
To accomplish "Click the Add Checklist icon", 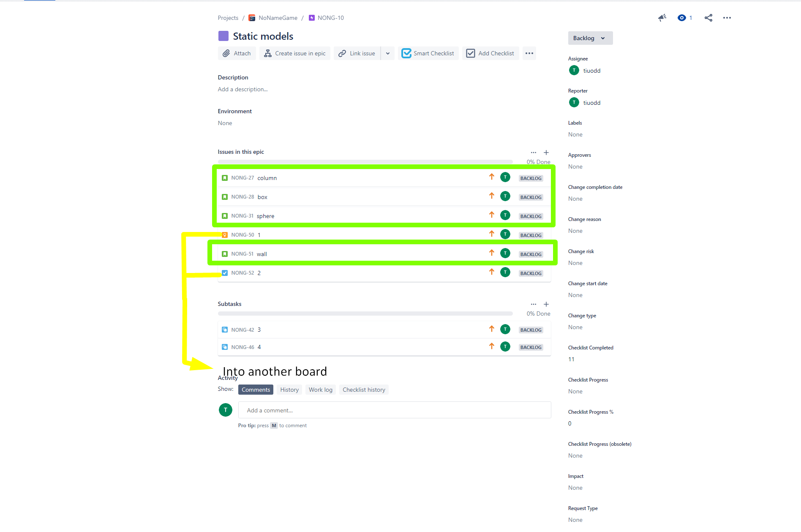I will coord(470,53).
